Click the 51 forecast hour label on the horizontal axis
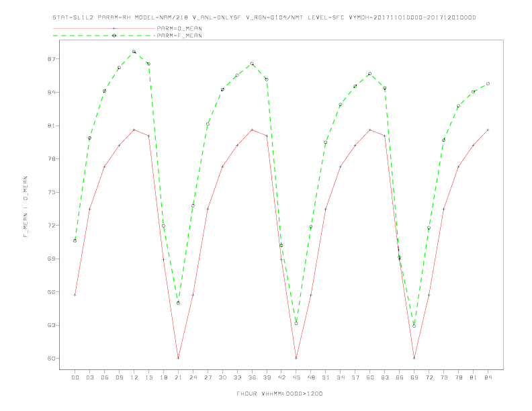Viewport: 532px width, 411px height. coord(326,377)
